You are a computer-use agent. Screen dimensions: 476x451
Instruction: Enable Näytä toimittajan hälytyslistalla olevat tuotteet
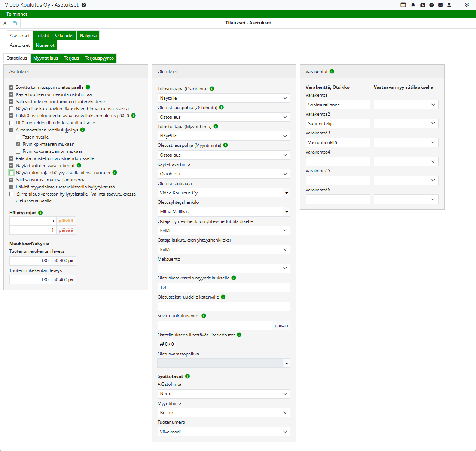12,173
